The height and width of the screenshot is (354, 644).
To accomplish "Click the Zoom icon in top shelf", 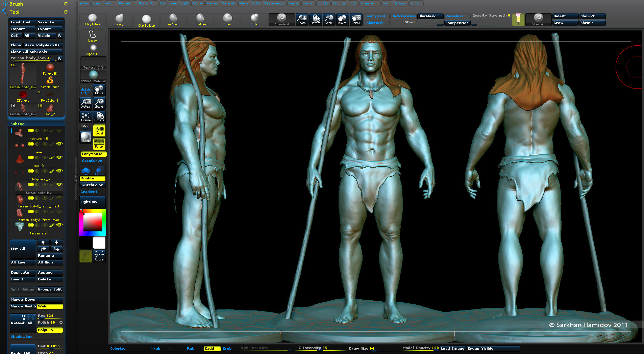I will coord(302,20).
